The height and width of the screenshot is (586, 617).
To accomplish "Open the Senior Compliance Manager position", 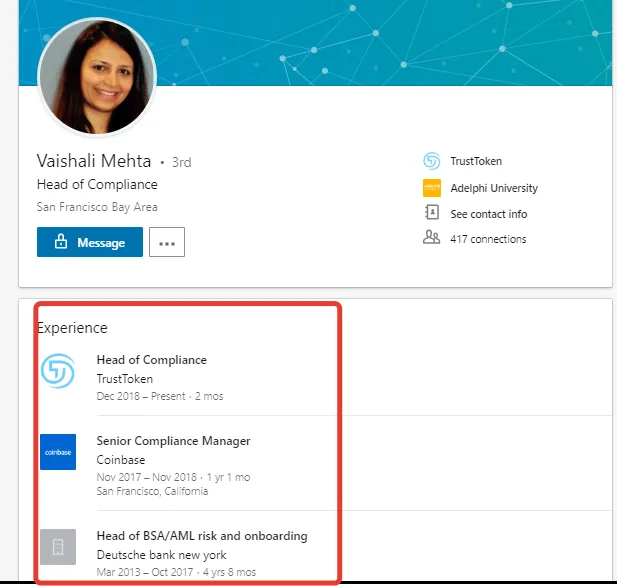I will pos(173,441).
